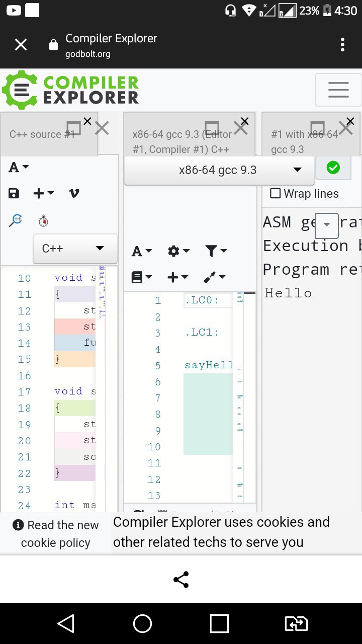The height and width of the screenshot is (644, 362).
Task: Open the source editor add-new dropdown
Action: [x=44, y=193]
